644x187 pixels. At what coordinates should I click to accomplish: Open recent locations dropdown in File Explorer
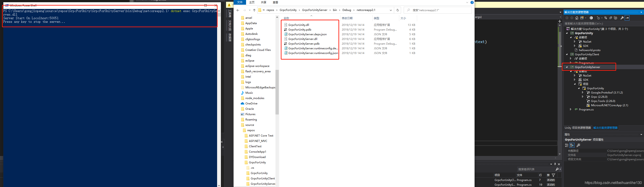pyautogui.click(x=249, y=10)
